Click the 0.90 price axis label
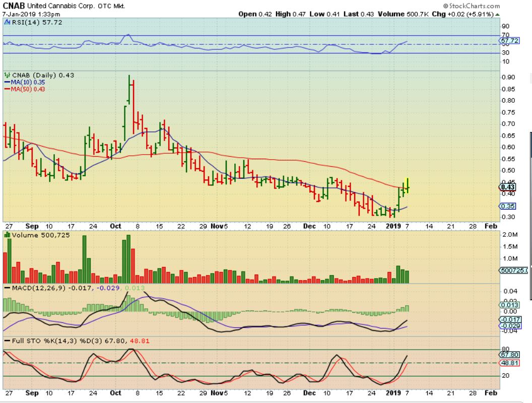 (508, 78)
